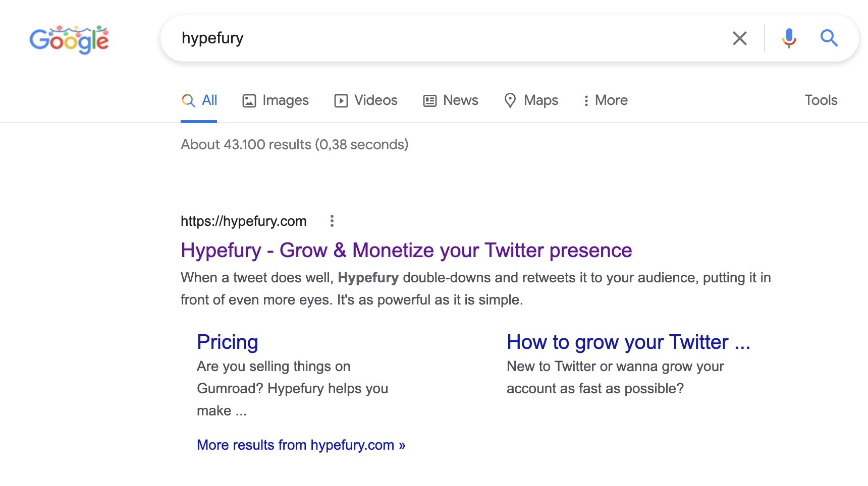This screenshot has height=486, width=868.
Task: Open How to grow your Twitter sitelink
Action: coord(629,342)
